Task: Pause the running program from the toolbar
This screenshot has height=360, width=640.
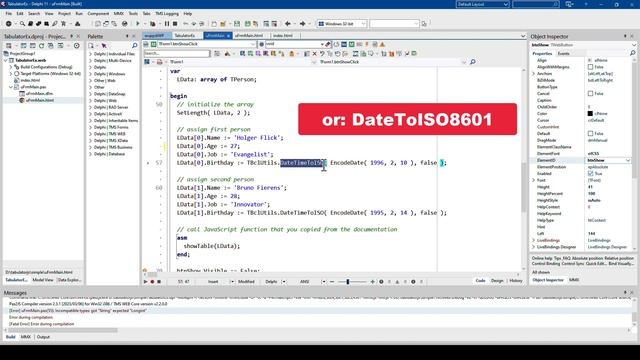Action: (x=167, y=24)
